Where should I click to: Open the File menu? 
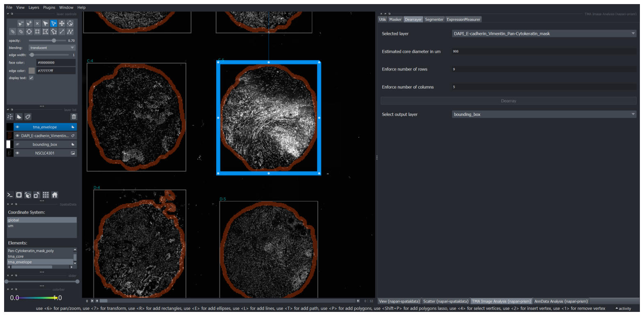pyautogui.click(x=9, y=7)
